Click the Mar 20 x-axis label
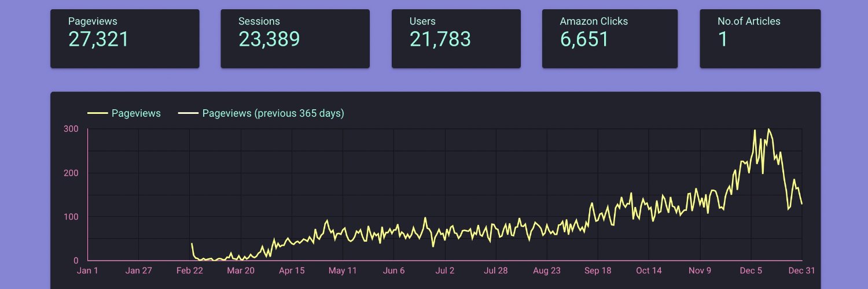 (x=241, y=271)
